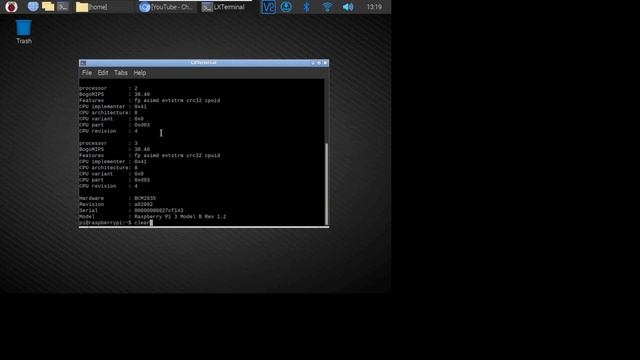Image resolution: width=640 pixels, height=360 pixels.
Task: Click the 'clear' command at the prompt
Action: [x=142, y=223]
